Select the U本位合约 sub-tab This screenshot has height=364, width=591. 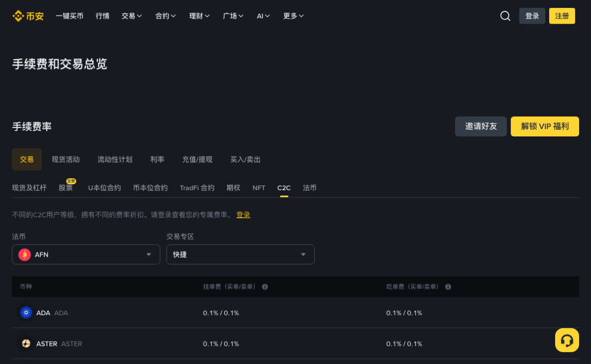tap(104, 188)
